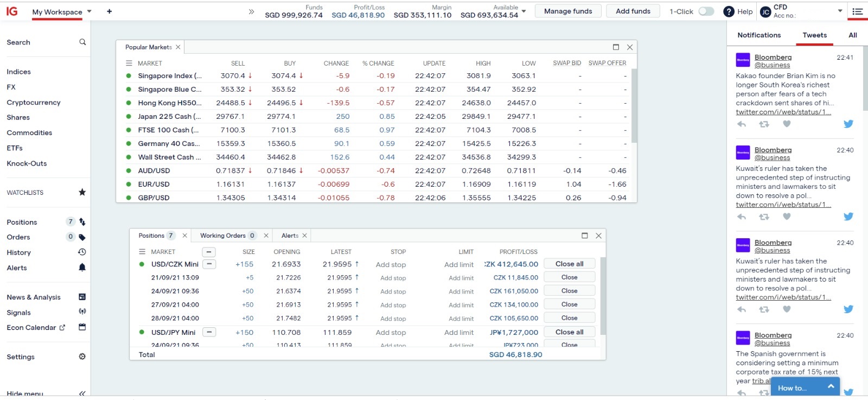
Task: Click the IG logo icon
Action: pyautogui.click(x=12, y=11)
